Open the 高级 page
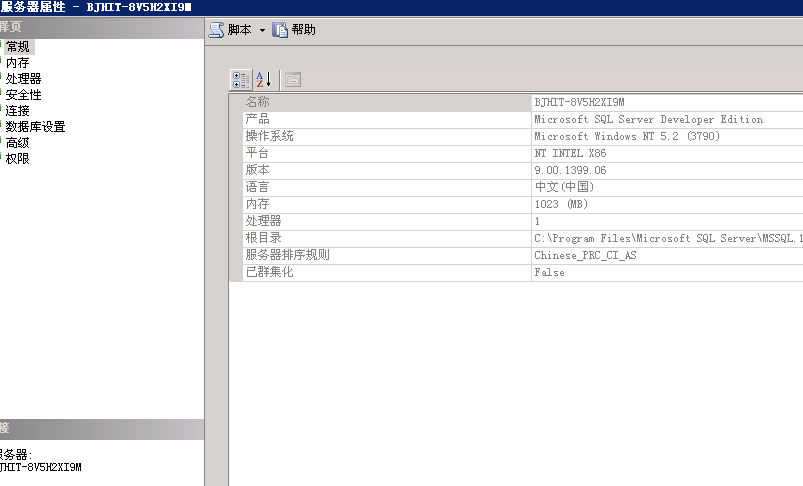The width and height of the screenshot is (803, 486). click(x=18, y=143)
